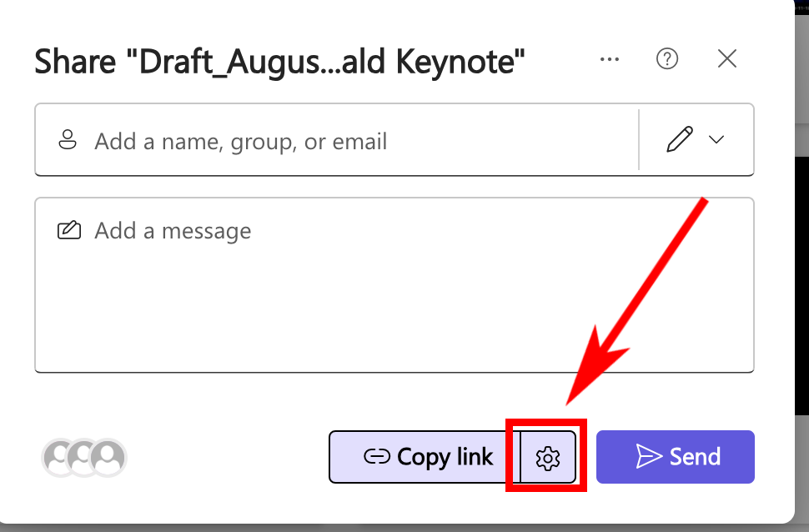Click the chain link icon on Copy link
The image size is (809, 532).
pos(377,457)
